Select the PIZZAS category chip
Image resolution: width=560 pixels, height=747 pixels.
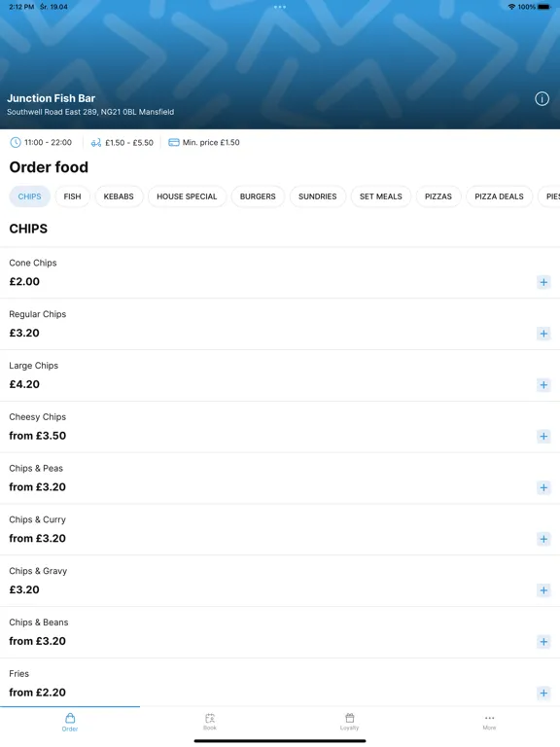pos(438,196)
